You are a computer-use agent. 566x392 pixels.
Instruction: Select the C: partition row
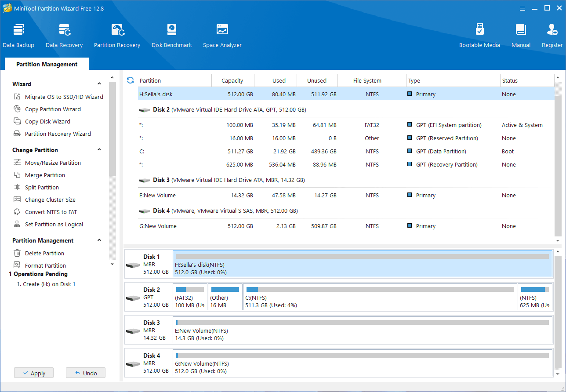346,151
